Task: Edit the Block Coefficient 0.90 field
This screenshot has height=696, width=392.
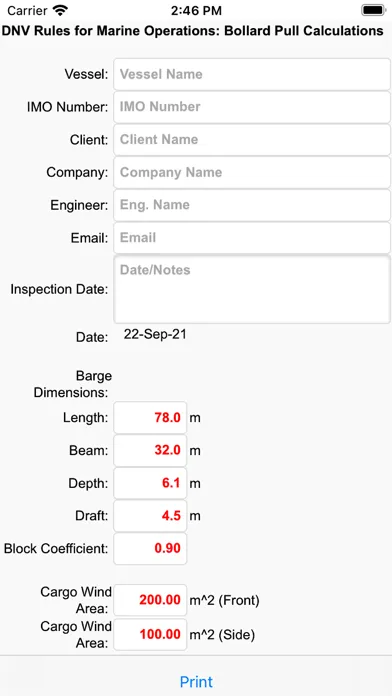Action: pyautogui.click(x=150, y=549)
